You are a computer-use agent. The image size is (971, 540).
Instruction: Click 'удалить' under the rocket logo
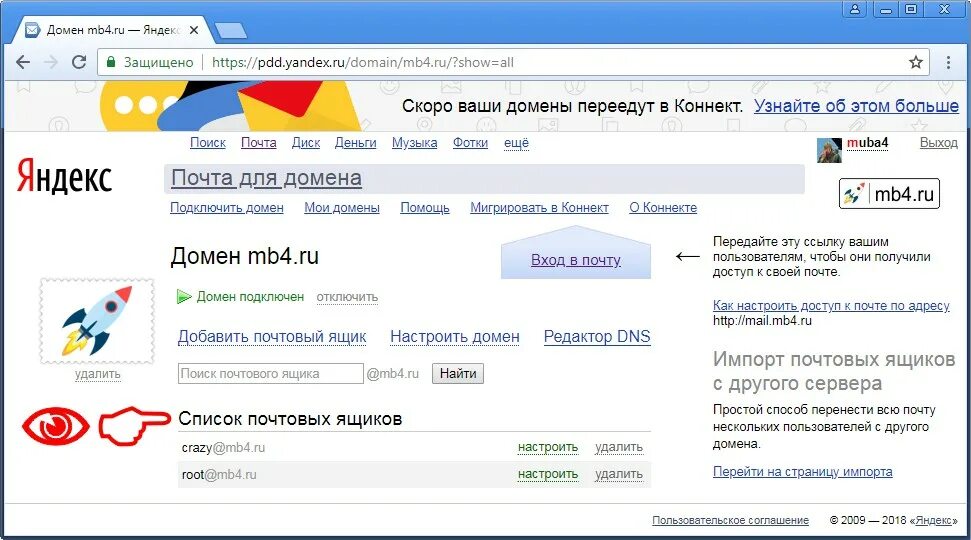tap(98, 374)
